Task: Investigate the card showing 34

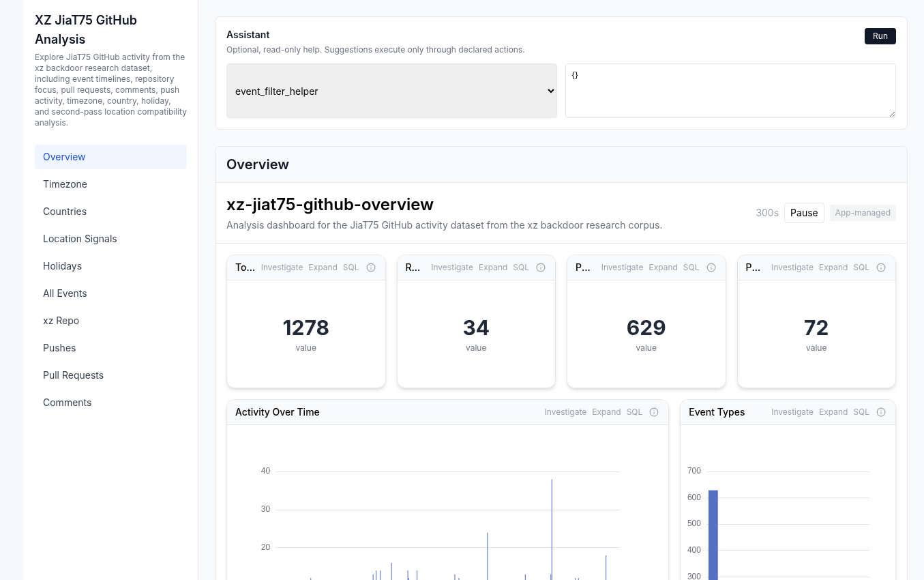Action: (452, 267)
